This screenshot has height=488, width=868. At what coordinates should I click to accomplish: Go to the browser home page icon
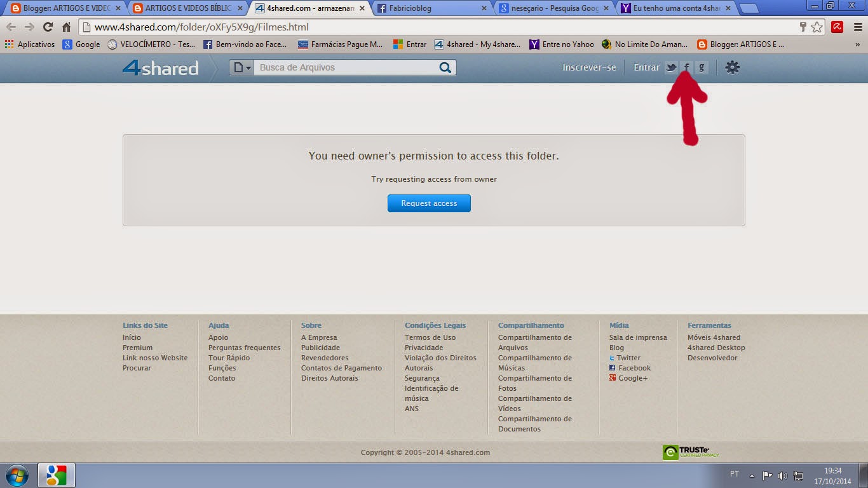point(67,27)
